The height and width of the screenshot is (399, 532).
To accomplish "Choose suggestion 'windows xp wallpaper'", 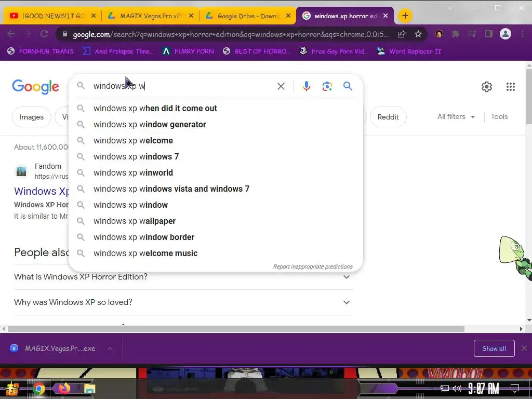I will 216,221.
